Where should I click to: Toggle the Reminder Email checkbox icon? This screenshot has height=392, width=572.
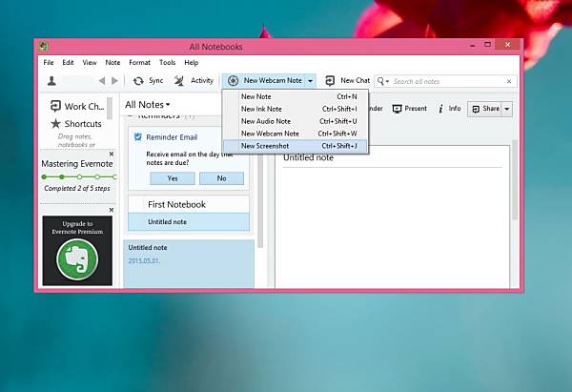138,137
